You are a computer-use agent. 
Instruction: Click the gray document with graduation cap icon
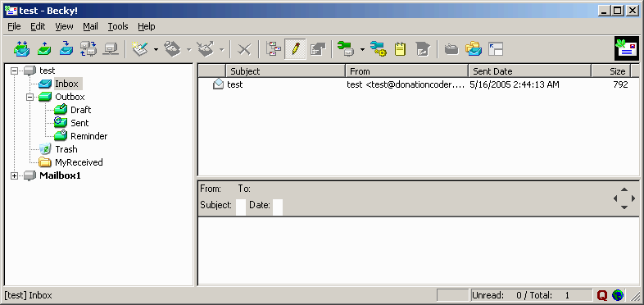pyautogui.click(x=422, y=49)
